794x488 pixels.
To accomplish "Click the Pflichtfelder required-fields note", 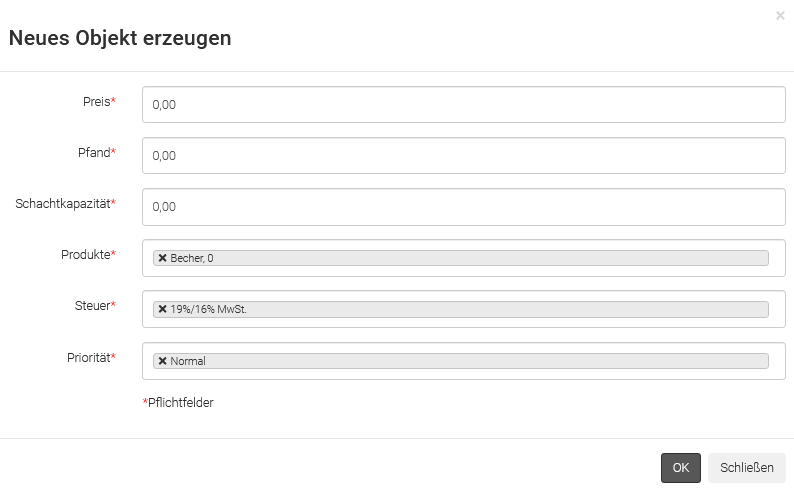I will click(x=180, y=403).
